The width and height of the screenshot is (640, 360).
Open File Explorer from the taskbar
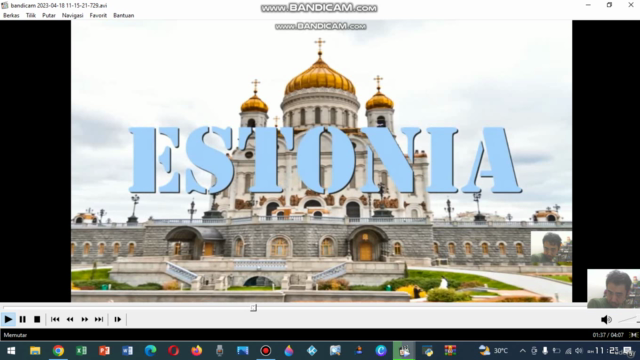click(x=35, y=351)
